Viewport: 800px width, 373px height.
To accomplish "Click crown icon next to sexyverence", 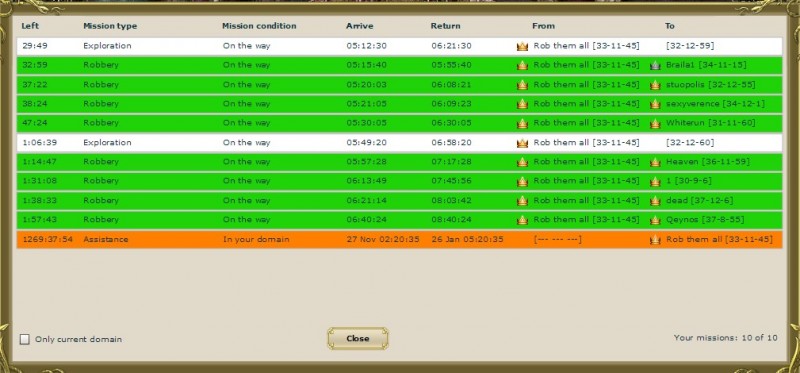I will [655, 104].
